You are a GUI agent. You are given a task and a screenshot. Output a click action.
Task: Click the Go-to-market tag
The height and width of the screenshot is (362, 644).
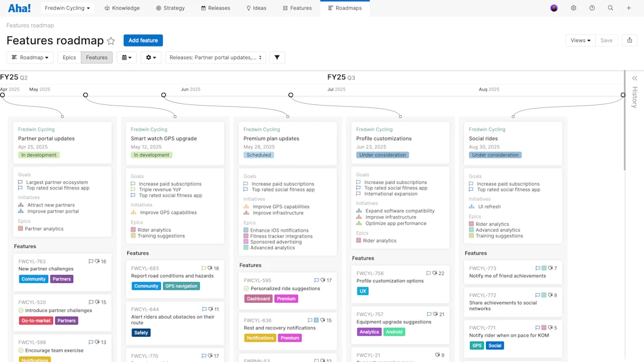tap(36, 320)
